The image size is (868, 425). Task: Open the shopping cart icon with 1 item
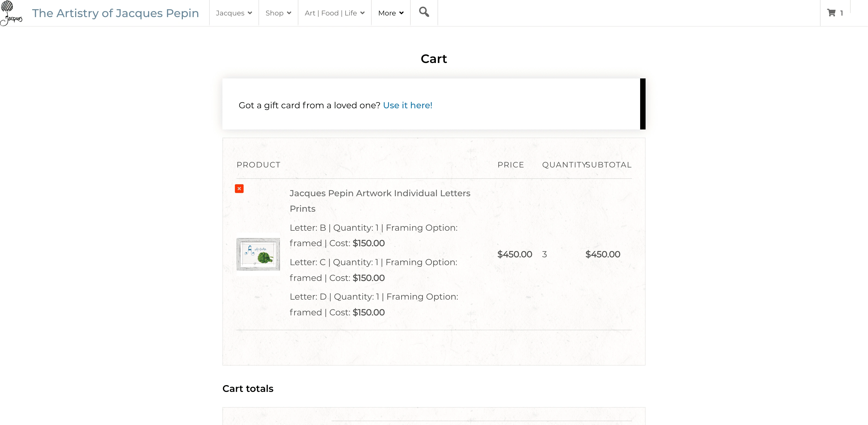click(x=835, y=13)
